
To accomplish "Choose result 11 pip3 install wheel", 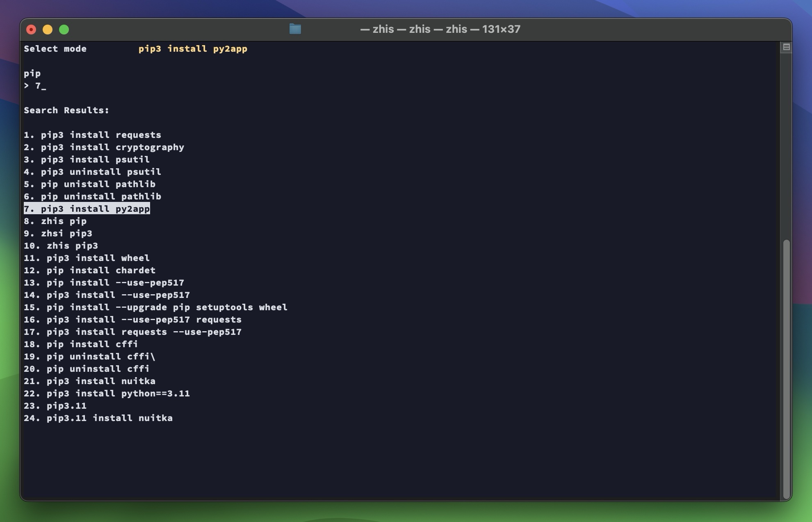I will point(87,258).
